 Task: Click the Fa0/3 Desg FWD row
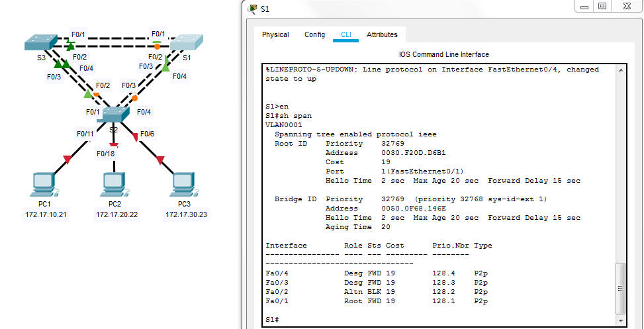(377, 283)
